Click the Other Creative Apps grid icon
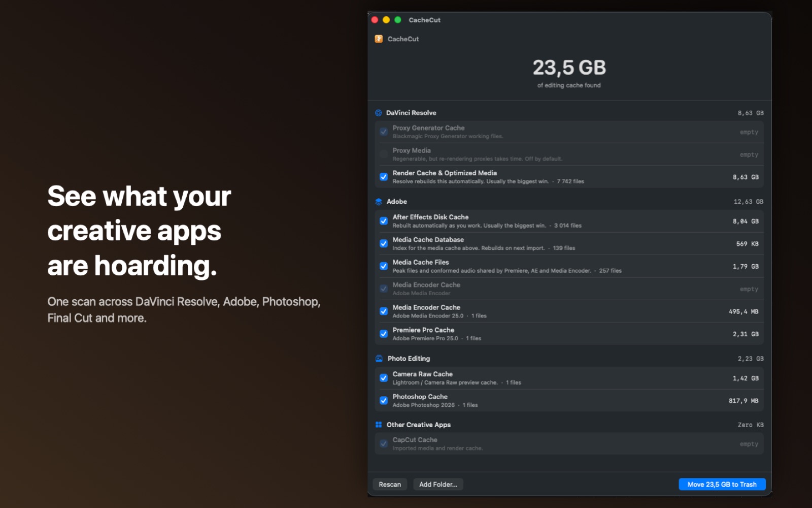The height and width of the screenshot is (508, 812). 379,425
